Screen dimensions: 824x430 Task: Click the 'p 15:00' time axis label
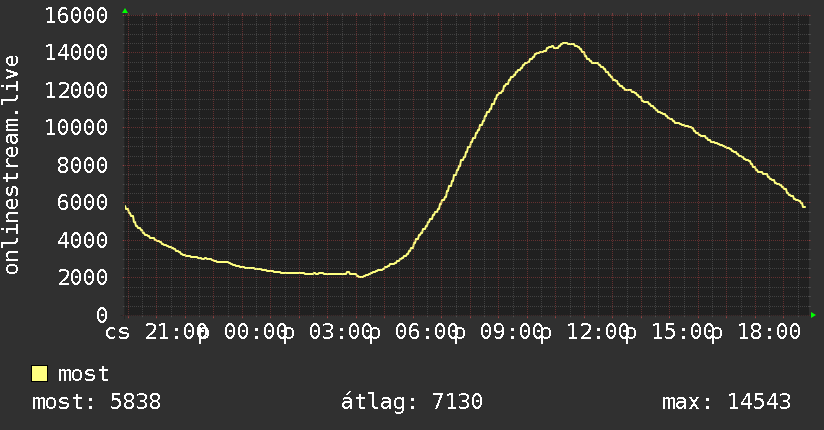coord(672,333)
